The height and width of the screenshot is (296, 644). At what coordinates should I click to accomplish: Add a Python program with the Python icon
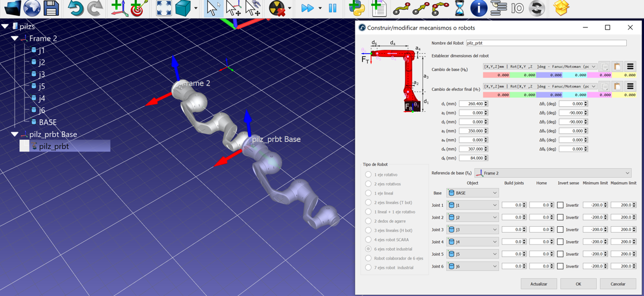[356, 8]
